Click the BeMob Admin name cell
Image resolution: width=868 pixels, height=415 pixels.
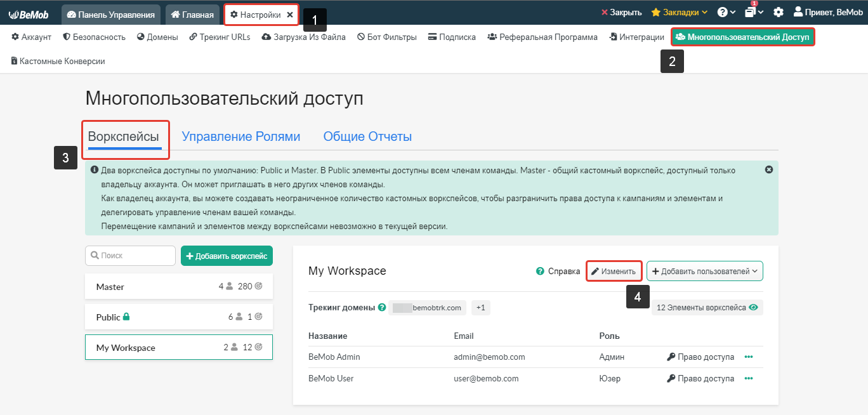[x=334, y=357]
